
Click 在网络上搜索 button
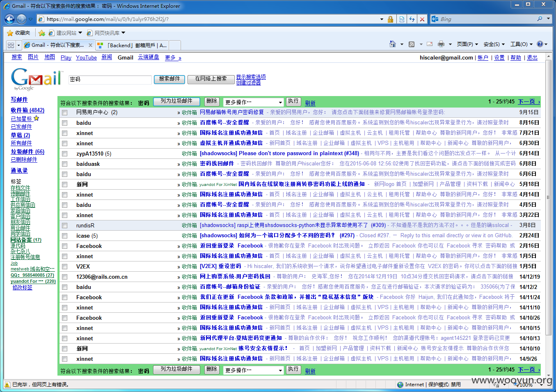tap(211, 79)
